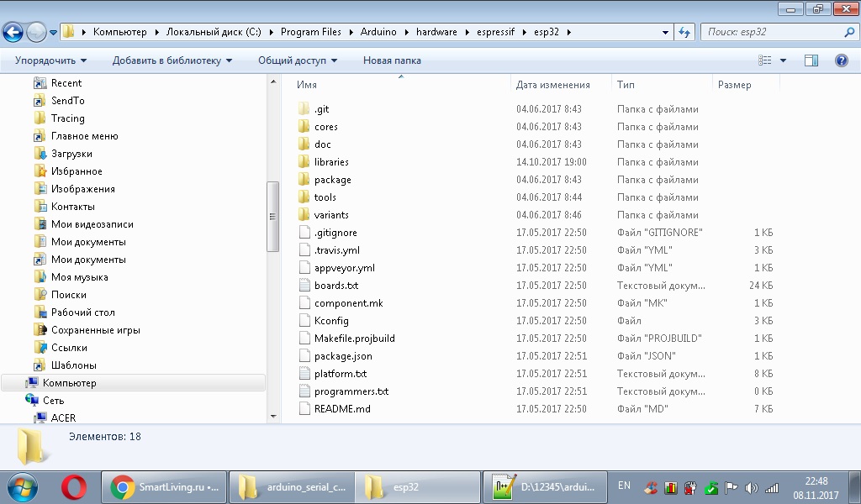Image resolution: width=861 pixels, height=504 pixels.
Task: Open the 'Общий доступ' menu
Action: point(298,60)
